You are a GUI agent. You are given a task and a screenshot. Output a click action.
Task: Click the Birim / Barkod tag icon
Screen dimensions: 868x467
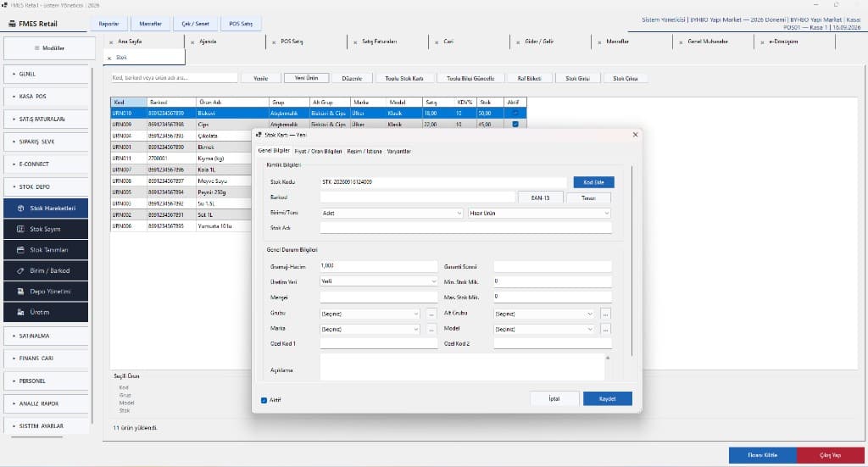(20, 270)
